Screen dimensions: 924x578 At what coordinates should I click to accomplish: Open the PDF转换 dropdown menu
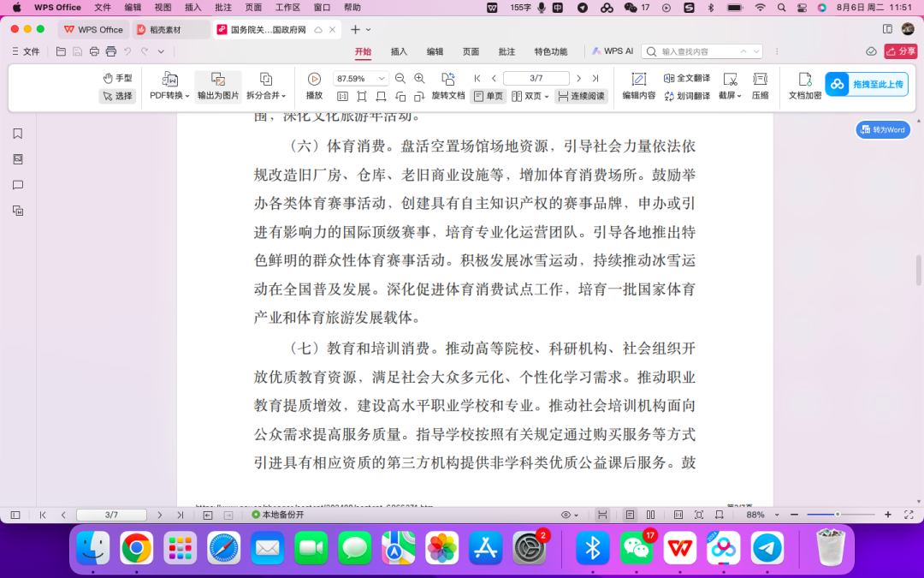(169, 96)
